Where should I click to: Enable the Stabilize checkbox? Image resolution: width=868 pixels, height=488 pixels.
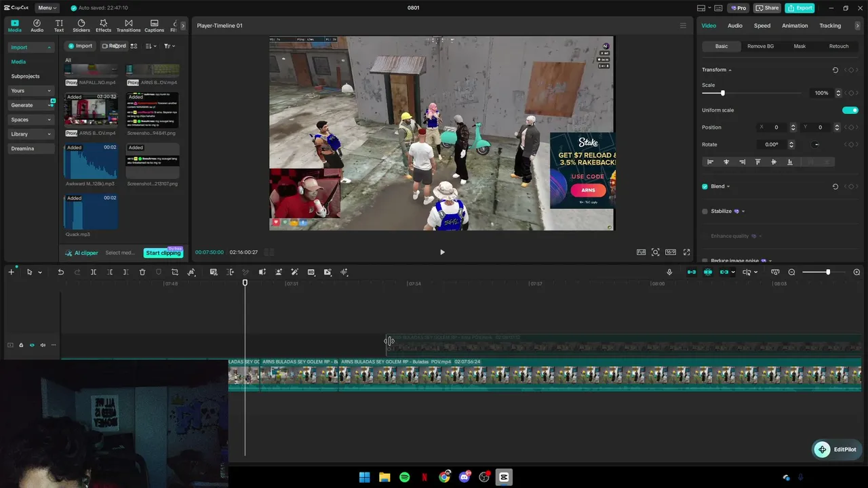705,211
